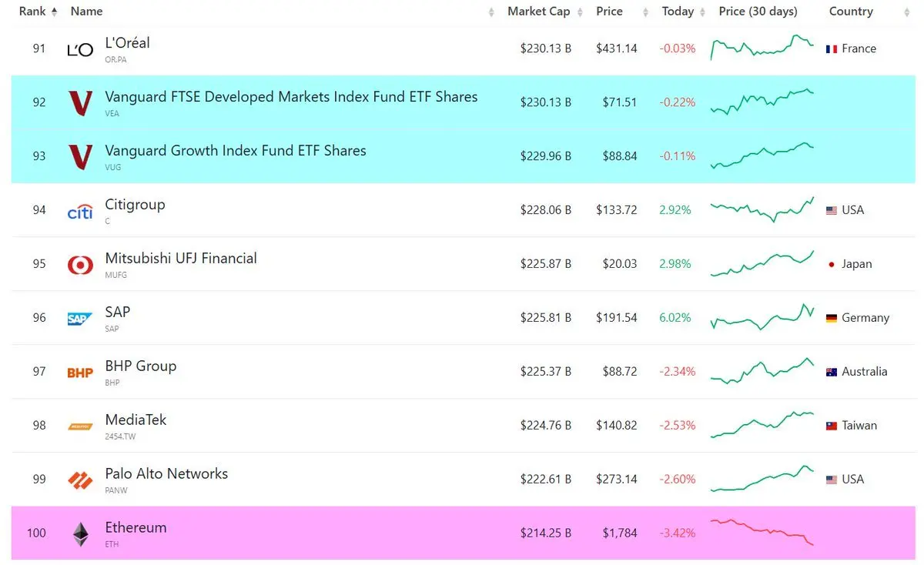Sort table by Rank column header

pos(38,12)
